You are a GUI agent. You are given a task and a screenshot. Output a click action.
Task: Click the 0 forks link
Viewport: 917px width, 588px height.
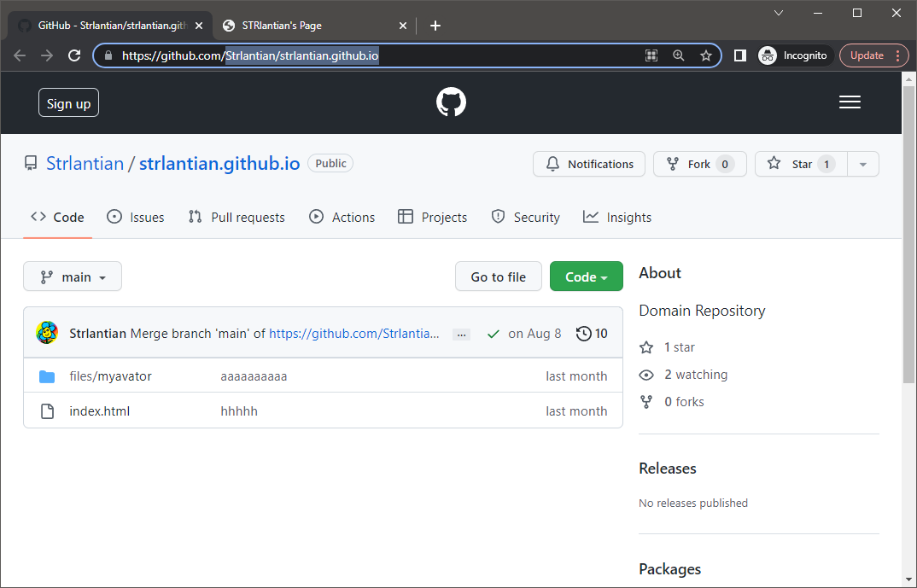point(684,402)
